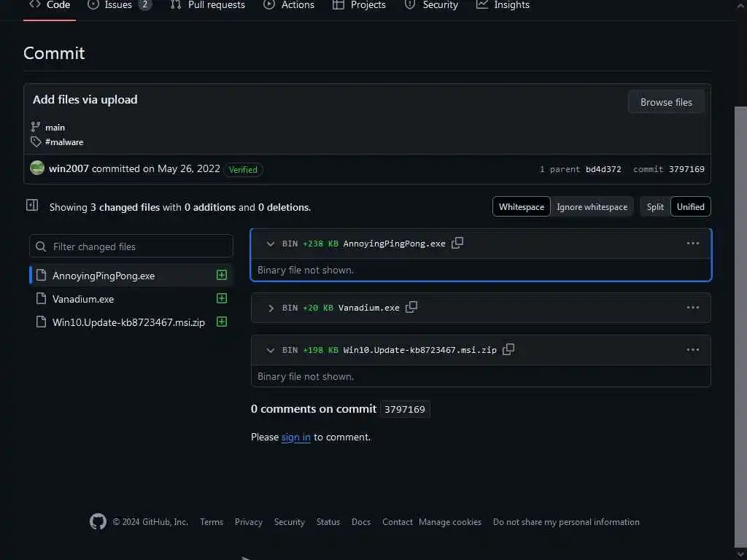
Task: Follow the sign in link
Action: 295,437
